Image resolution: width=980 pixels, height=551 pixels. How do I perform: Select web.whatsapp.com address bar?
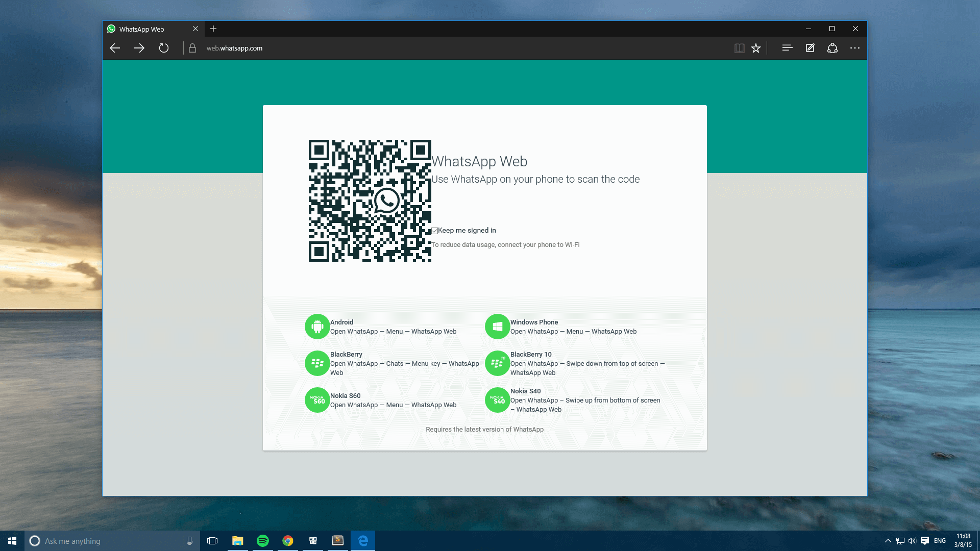234,48
